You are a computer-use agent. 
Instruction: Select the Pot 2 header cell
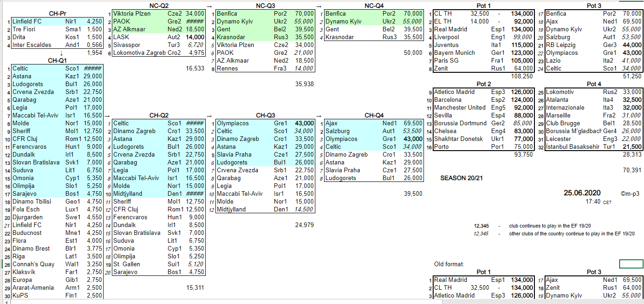point(484,84)
